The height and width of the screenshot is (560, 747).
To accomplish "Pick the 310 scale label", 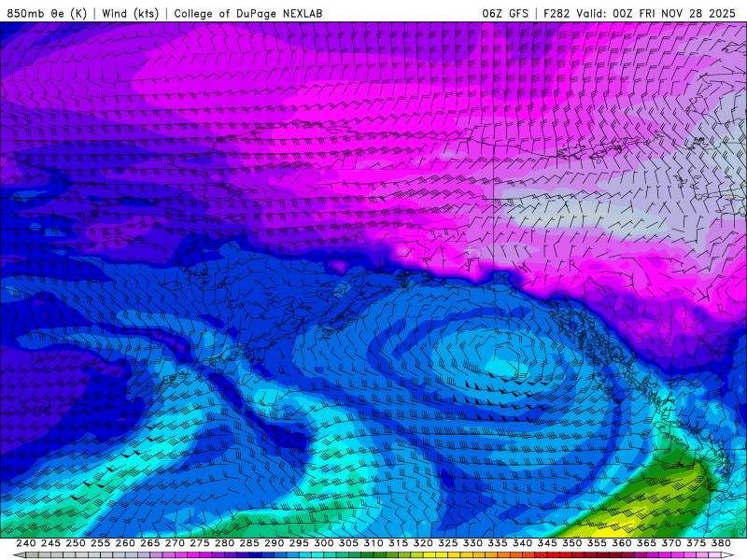I will click(373, 543).
